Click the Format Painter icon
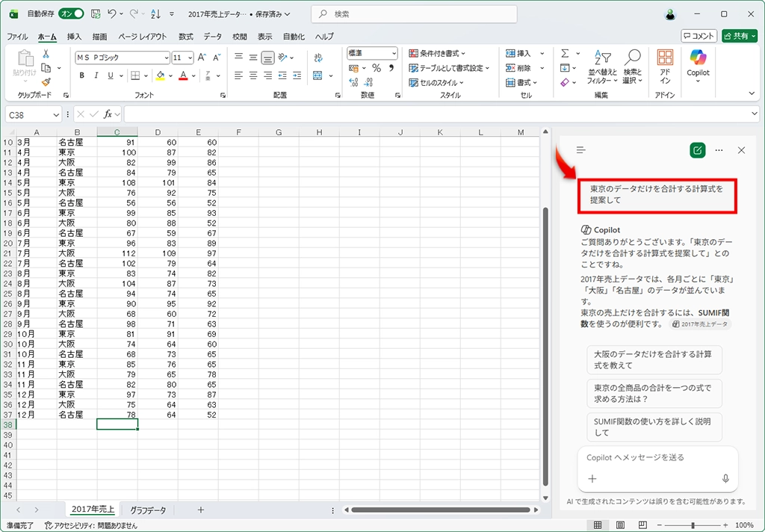 46,82
